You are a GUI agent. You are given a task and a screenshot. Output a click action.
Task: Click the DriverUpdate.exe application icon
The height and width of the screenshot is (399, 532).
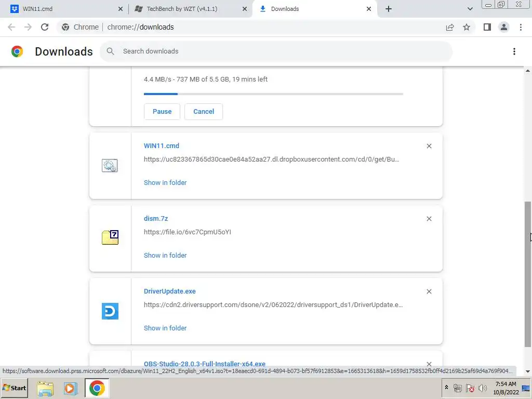point(110,311)
